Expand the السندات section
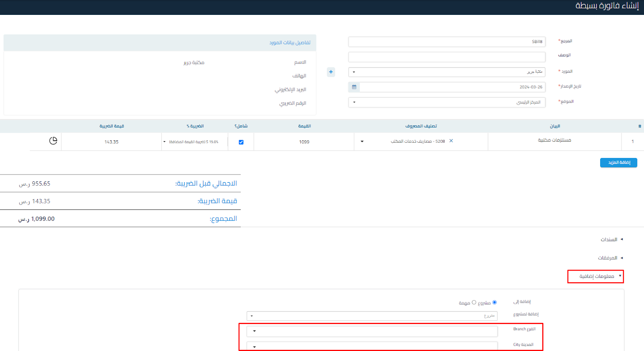The width and height of the screenshot is (644, 351). 612,240
